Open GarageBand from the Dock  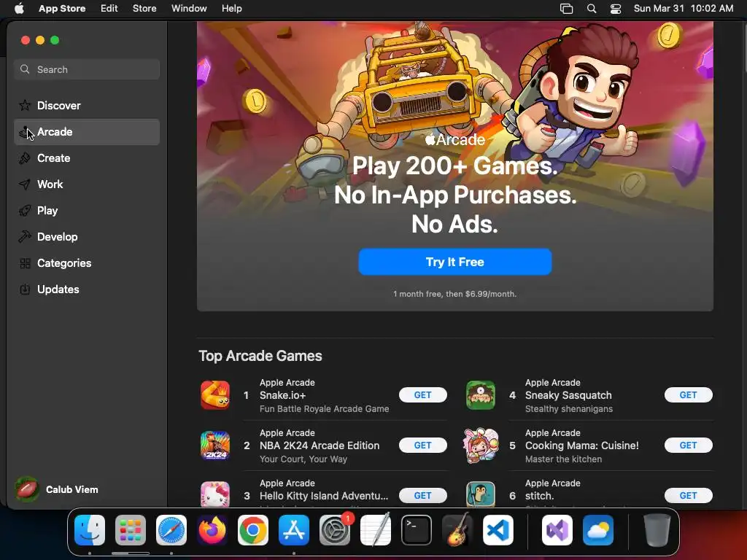(457, 530)
